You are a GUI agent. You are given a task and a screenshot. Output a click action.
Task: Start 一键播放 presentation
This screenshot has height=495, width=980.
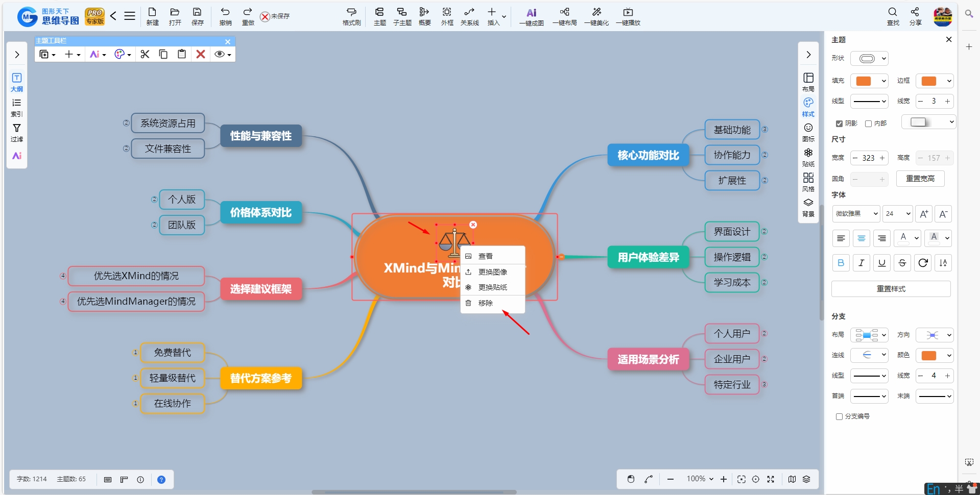[x=628, y=16]
